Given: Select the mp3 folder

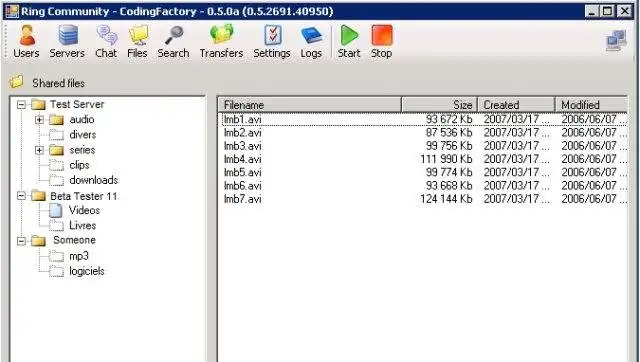Looking at the screenshot, I should pos(79,256).
